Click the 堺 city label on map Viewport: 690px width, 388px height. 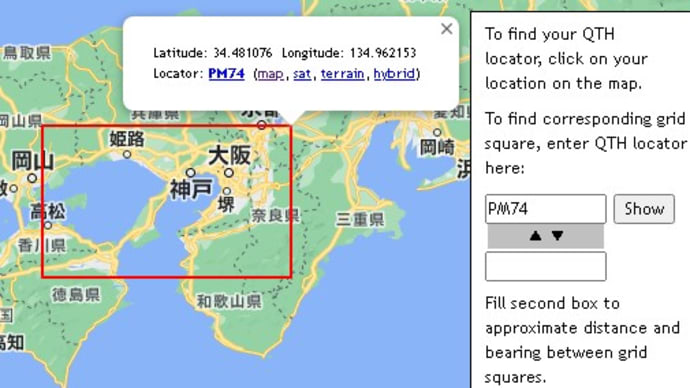click(226, 205)
